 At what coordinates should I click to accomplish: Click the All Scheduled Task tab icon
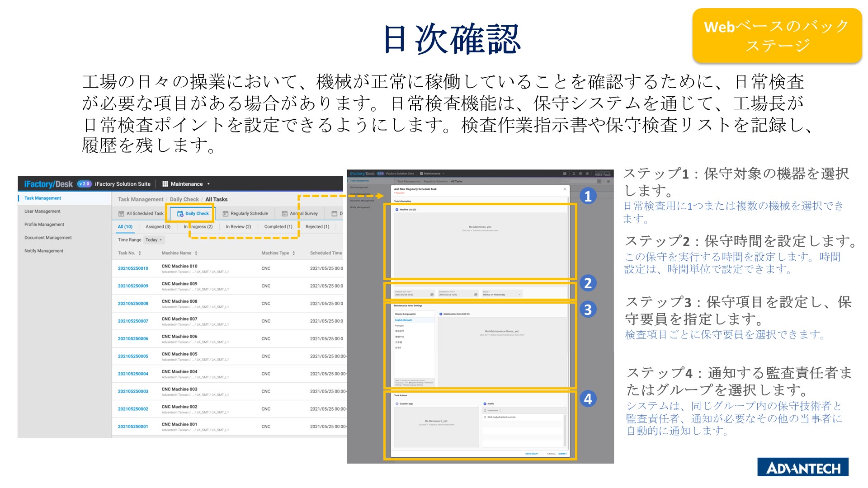click(x=121, y=214)
